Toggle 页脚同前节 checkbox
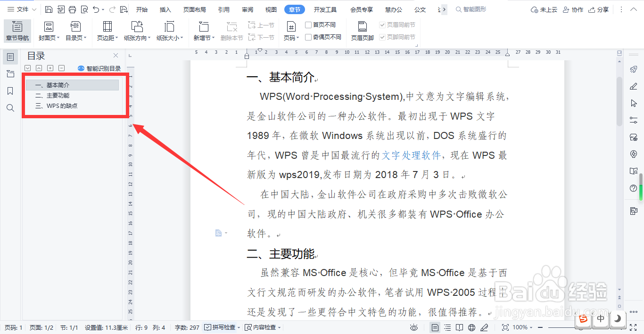Viewport: 644px width, 334px height. coord(382,37)
